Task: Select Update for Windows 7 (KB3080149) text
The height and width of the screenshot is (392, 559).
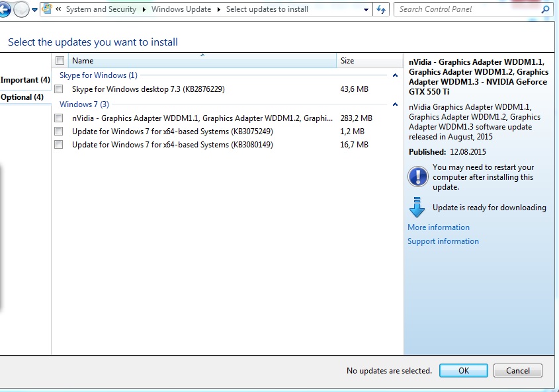Action: [173, 145]
